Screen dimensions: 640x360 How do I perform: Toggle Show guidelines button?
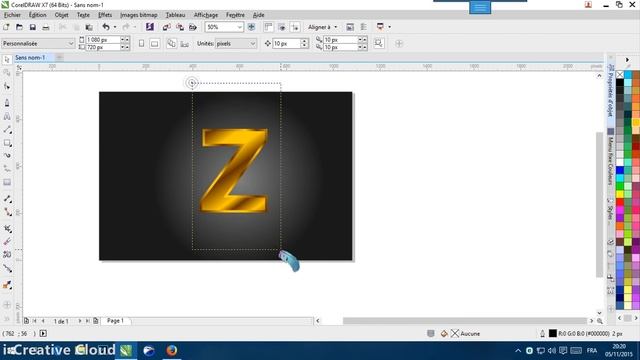[x=295, y=27]
